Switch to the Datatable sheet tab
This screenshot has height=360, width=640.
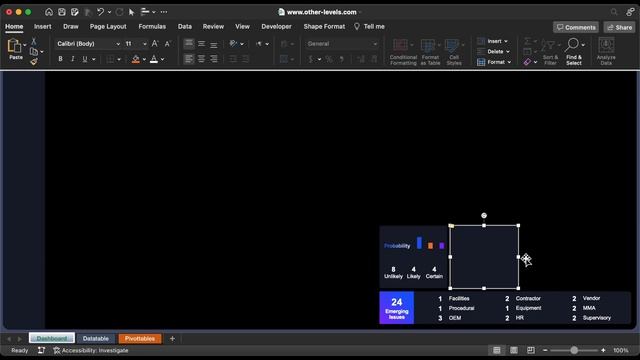pos(96,338)
